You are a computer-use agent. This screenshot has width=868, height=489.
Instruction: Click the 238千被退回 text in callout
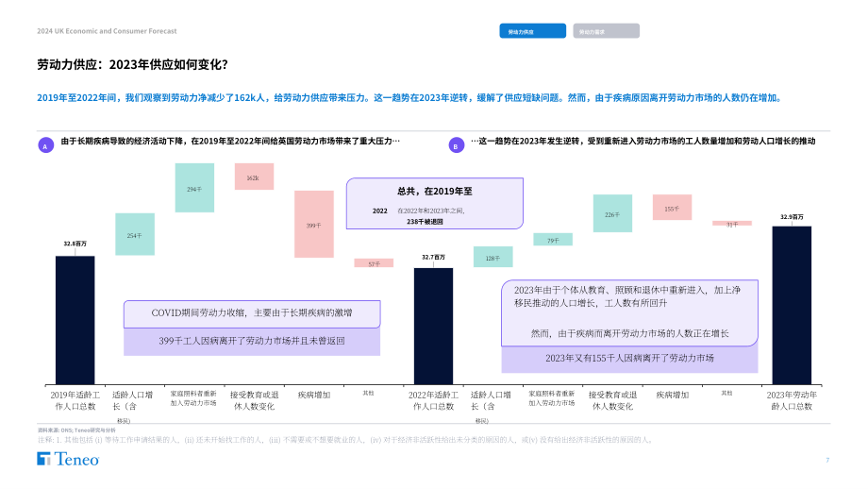[425, 222]
